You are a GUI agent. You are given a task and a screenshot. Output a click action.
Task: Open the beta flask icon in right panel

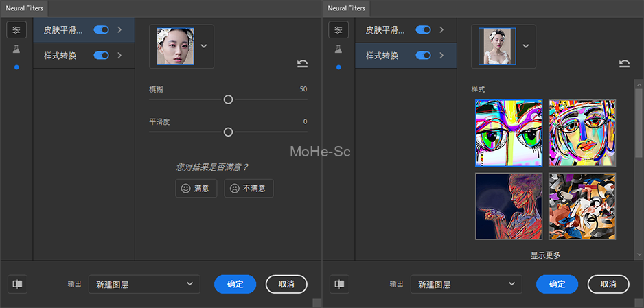point(338,49)
